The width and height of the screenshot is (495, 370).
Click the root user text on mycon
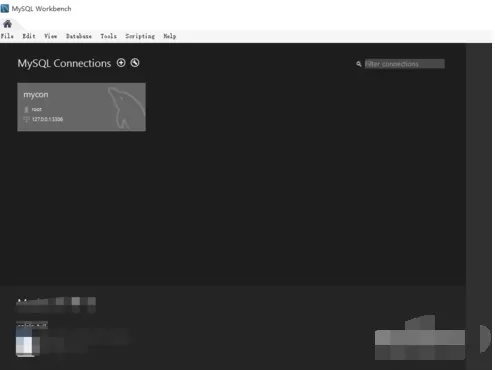tap(37, 109)
